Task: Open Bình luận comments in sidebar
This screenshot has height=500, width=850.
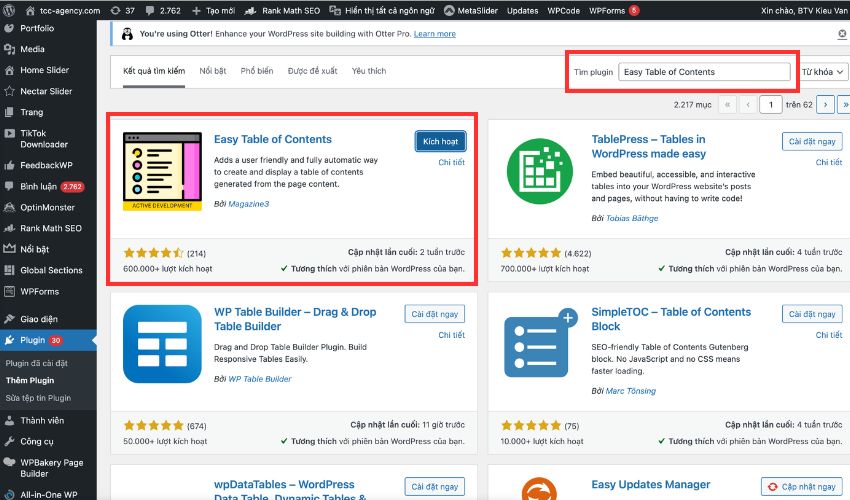Action: click(38, 187)
